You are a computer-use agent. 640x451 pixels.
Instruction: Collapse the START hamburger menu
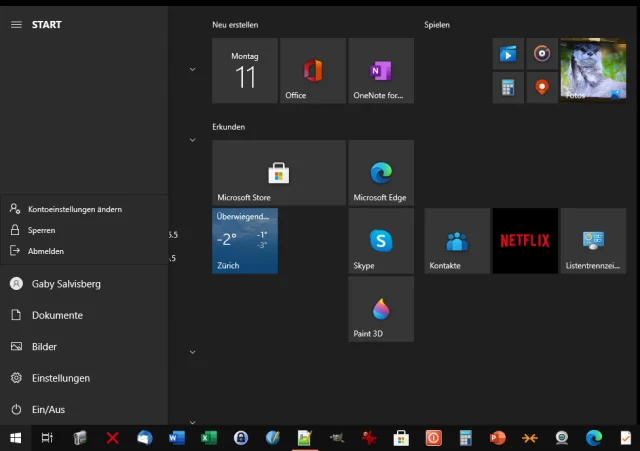point(16,25)
